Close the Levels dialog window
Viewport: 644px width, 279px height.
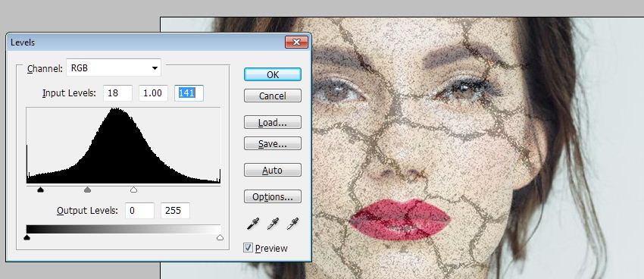(296, 42)
